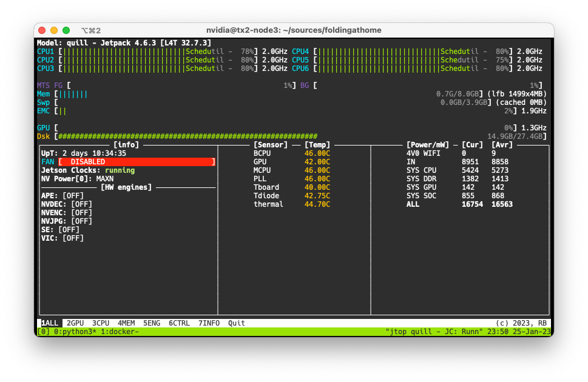588x382 pixels.
Task: Click the SE: [OFF] engine entry
Action: 60,230
